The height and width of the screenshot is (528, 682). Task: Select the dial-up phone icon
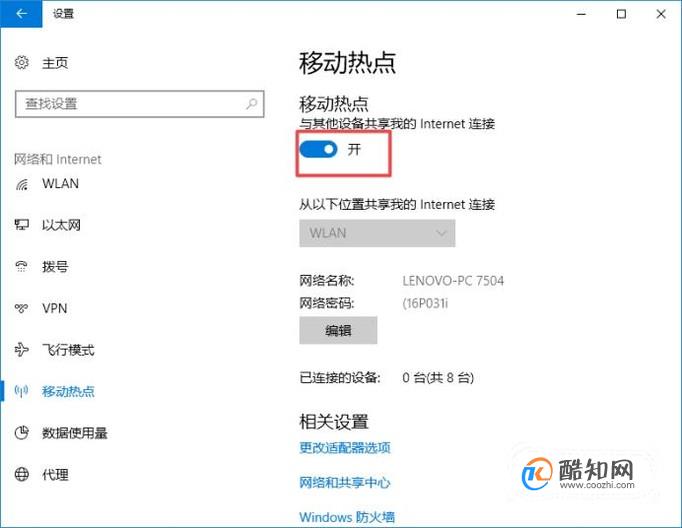[22, 266]
